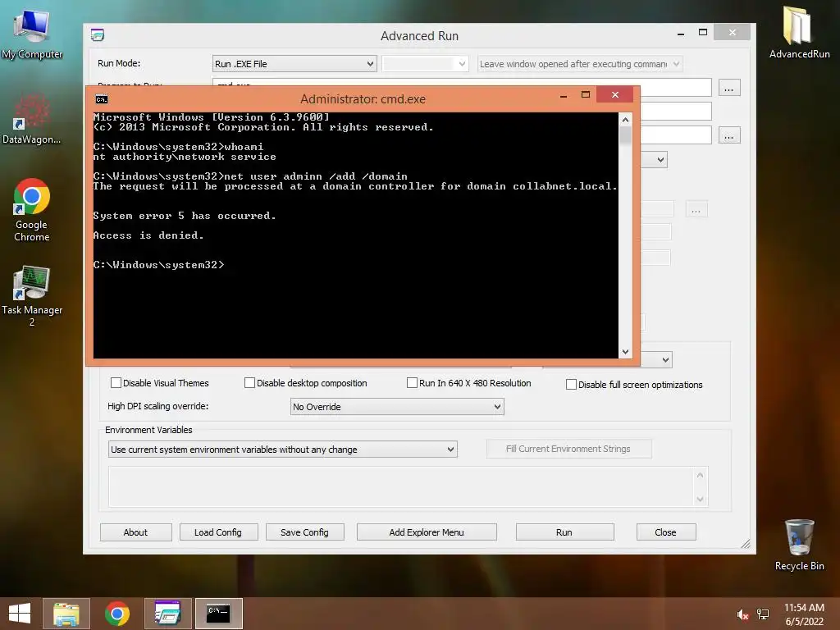Enable Disable Visual Themes checkbox

tap(116, 383)
